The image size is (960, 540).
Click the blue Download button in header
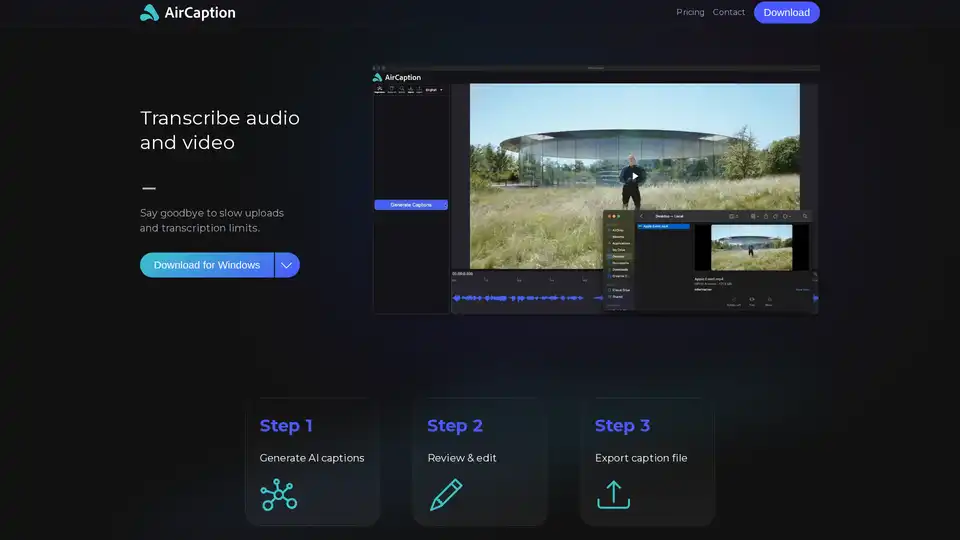coord(786,13)
